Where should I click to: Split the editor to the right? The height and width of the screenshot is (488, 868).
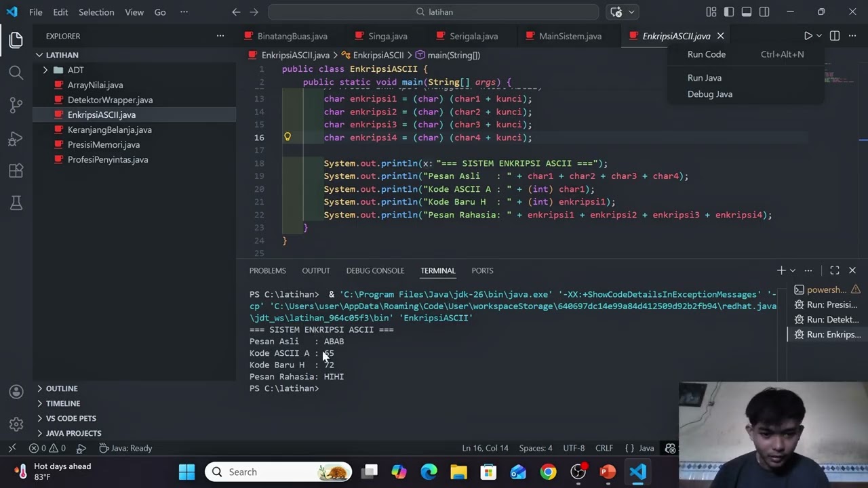pos(835,36)
